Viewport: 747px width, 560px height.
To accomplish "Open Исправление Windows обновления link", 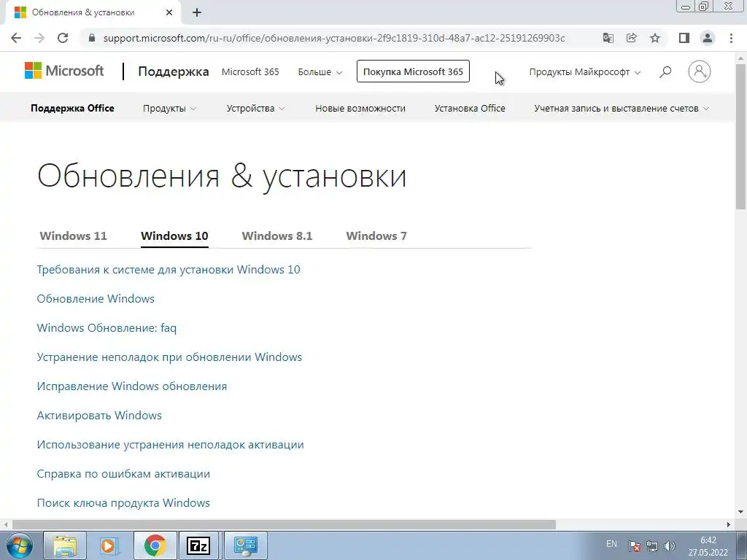I will point(132,386).
